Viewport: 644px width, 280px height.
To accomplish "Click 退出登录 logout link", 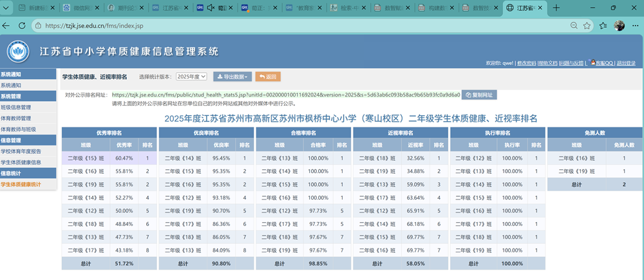I will pos(626,63).
